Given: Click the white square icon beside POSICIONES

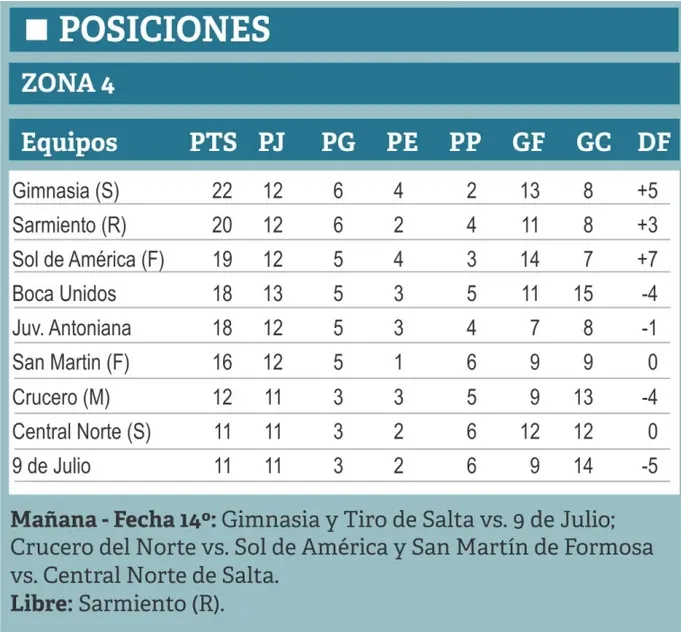Looking at the screenshot, I should pos(36,30).
